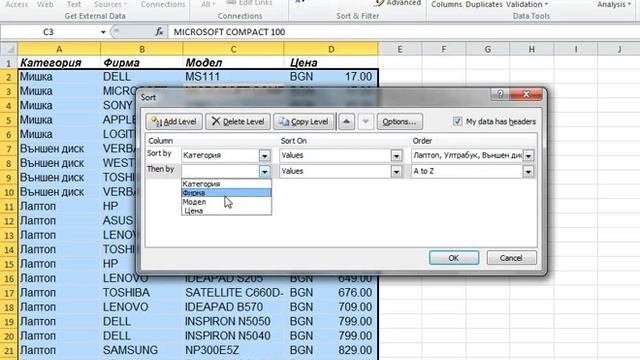Open sort Options dialog
This screenshot has width=640, height=360.
click(400, 122)
